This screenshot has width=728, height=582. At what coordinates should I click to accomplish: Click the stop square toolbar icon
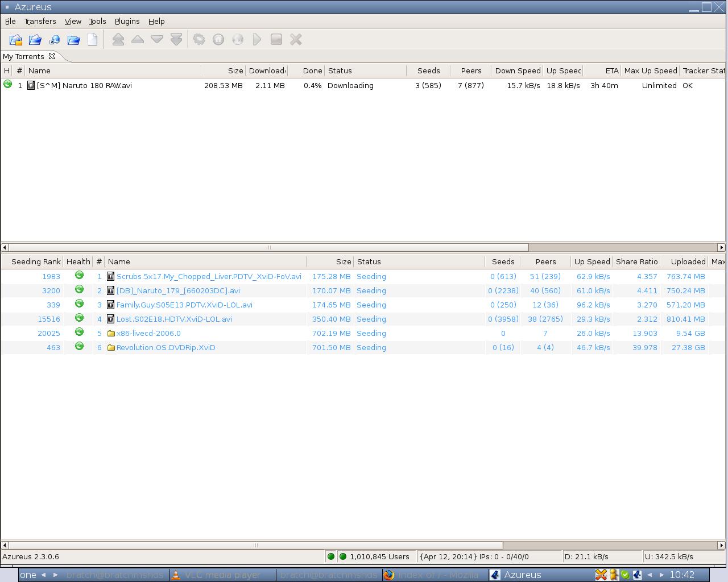[276, 39]
